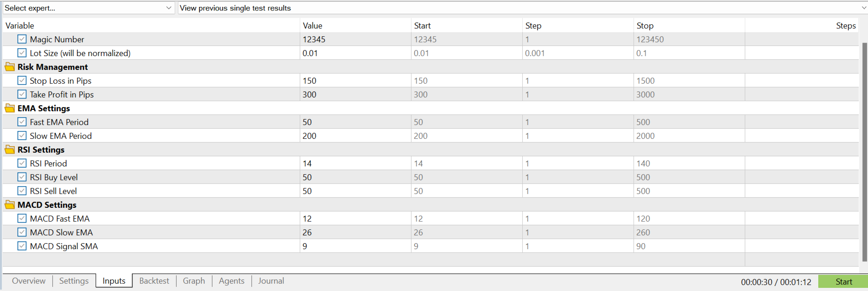The image size is (868, 291).
Task: Open the Journal tab
Action: [x=271, y=281]
